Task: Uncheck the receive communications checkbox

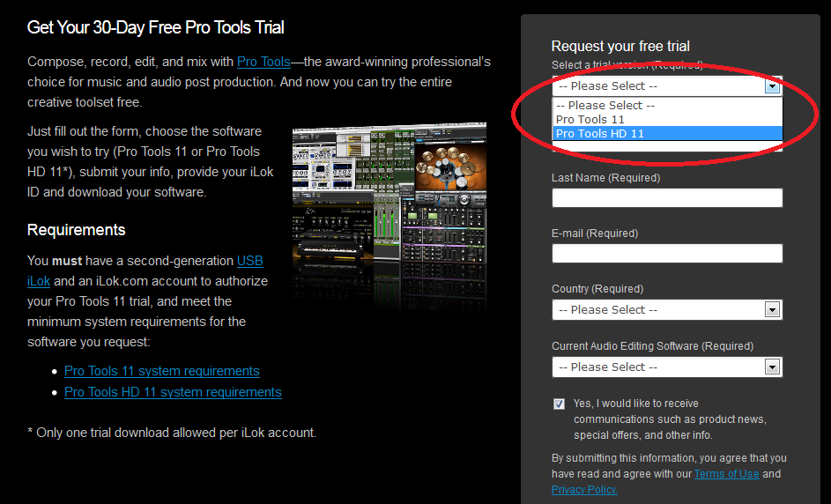Action: (559, 404)
